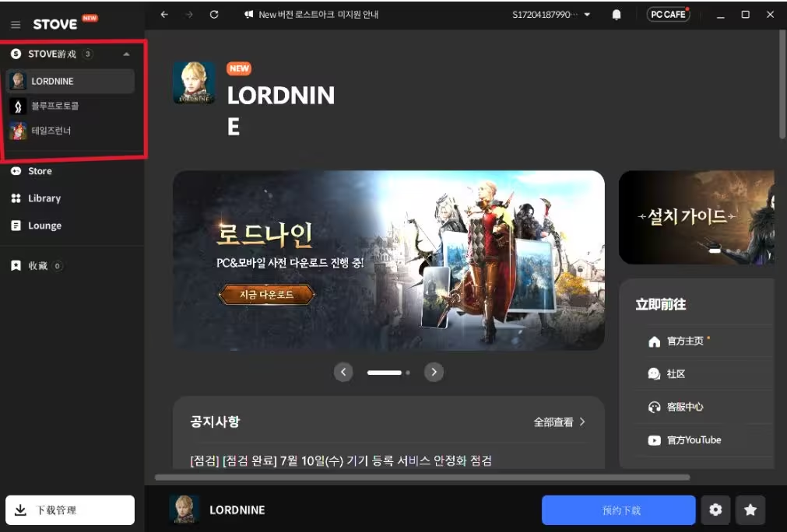Click the STOVE logo
This screenshot has width=787, height=532.
55,24
